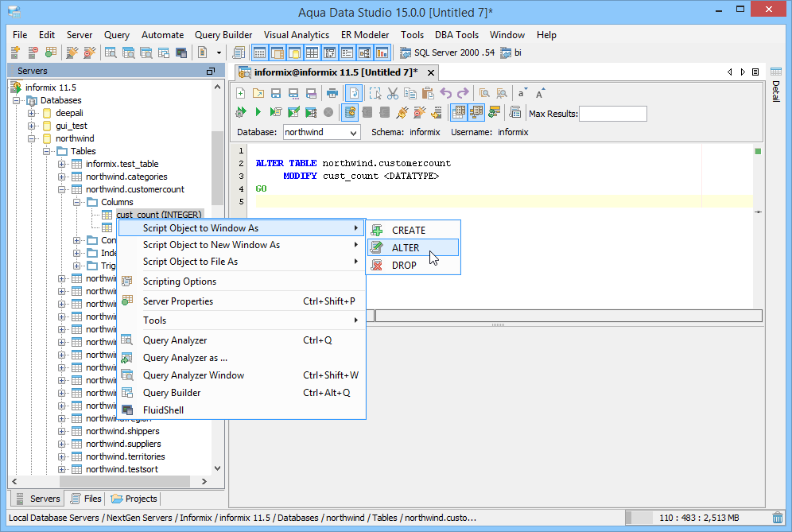The image size is (792, 532).
Task: Toggle the tree results view button
Action: (476, 112)
